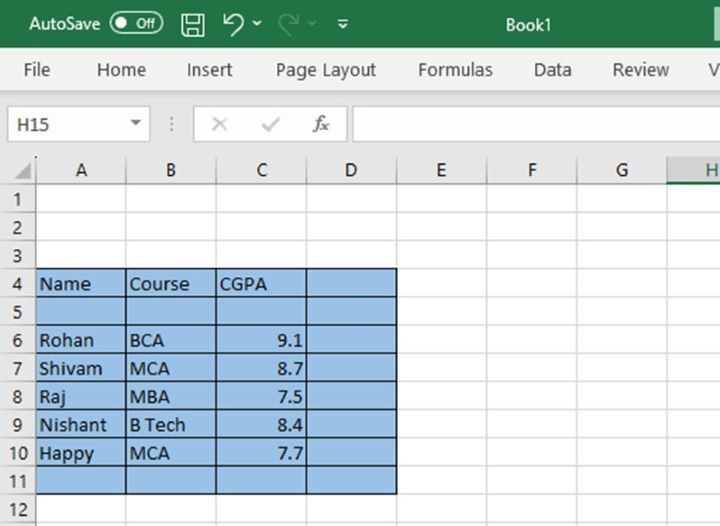Click the Save icon in title bar
720x526 pixels.
(x=193, y=24)
